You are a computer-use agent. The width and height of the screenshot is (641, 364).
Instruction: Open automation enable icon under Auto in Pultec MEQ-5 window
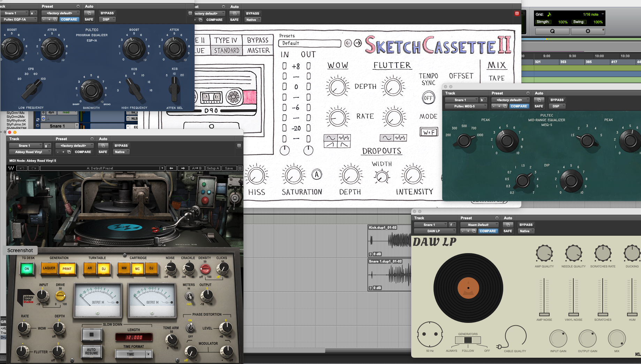pos(539,100)
